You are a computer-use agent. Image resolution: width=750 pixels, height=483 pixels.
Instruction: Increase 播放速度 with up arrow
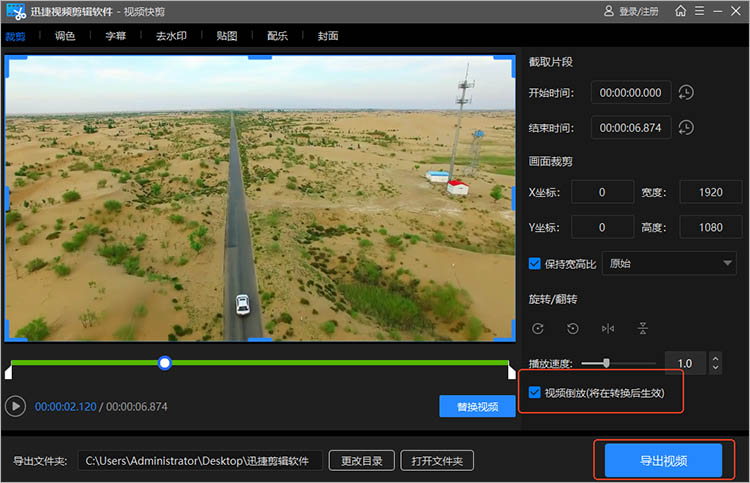716,358
